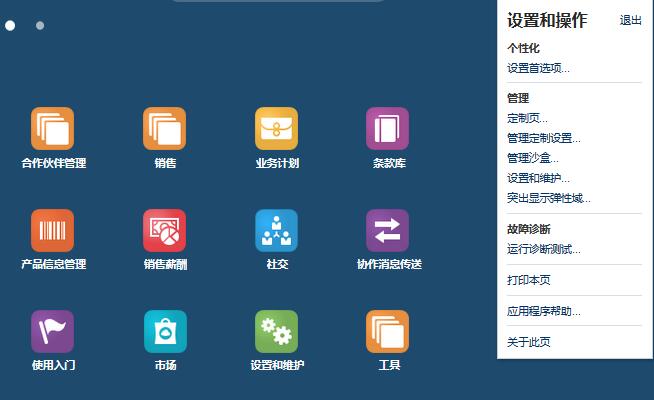Image resolution: width=654 pixels, height=400 pixels.
Task: Click the 退出 sign out link
Action: pyautogui.click(x=630, y=20)
